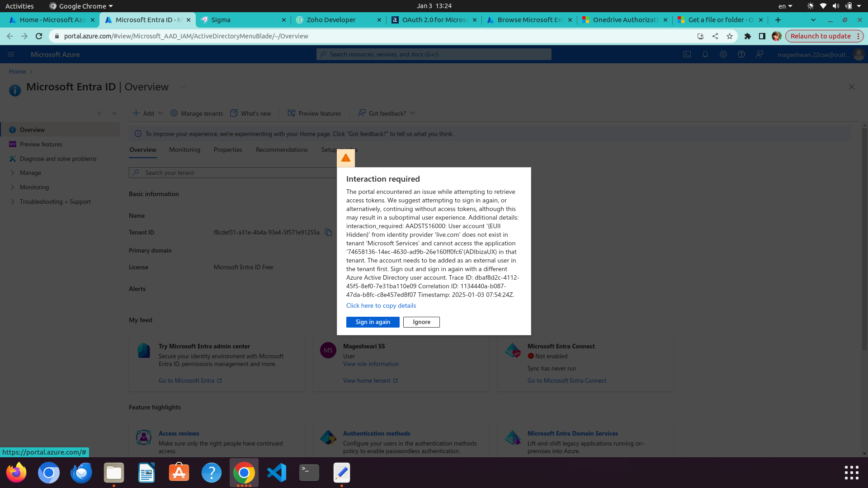Open the Azure portal hamburger menu
Screen dimensions: 868x488
(11, 54)
